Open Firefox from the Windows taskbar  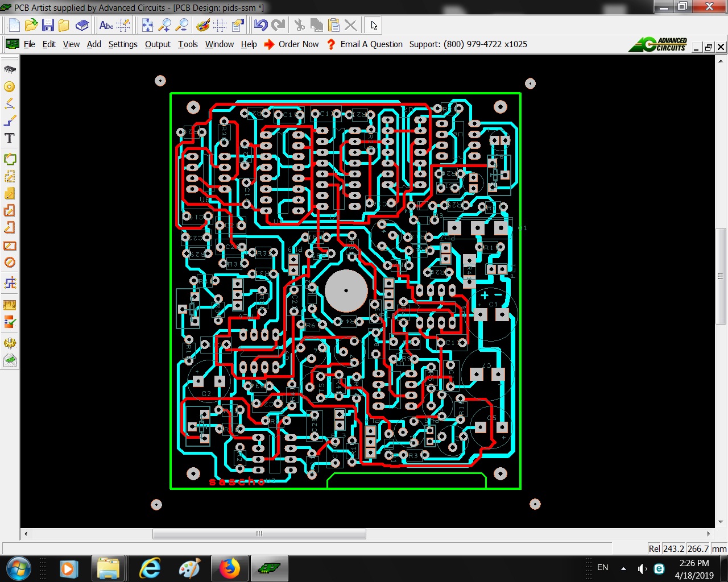point(229,568)
